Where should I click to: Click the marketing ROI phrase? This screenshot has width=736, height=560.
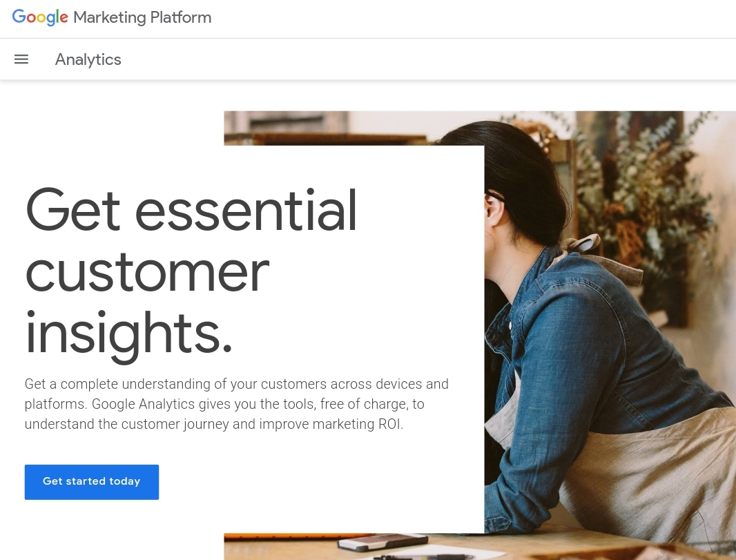tap(358, 424)
